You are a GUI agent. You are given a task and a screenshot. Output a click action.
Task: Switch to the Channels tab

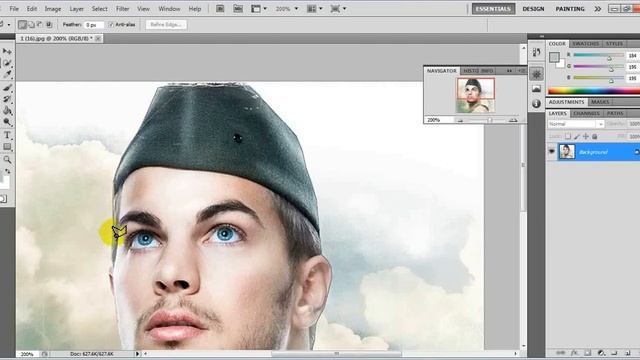tap(587, 113)
